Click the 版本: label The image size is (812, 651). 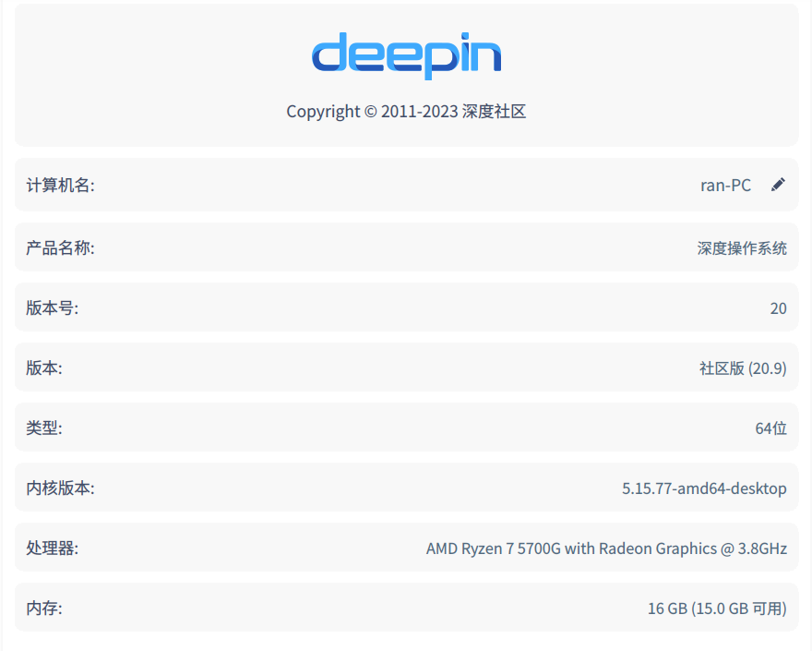44,368
